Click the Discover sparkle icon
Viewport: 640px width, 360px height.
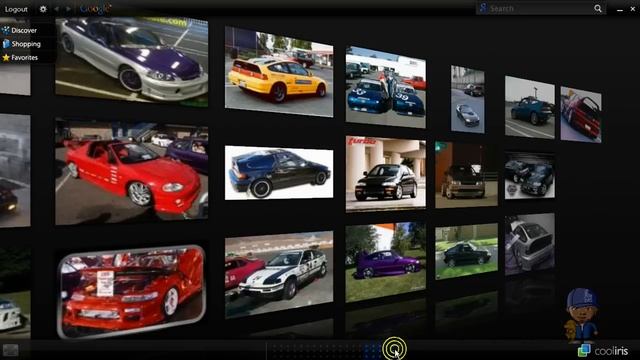pos(6,30)
